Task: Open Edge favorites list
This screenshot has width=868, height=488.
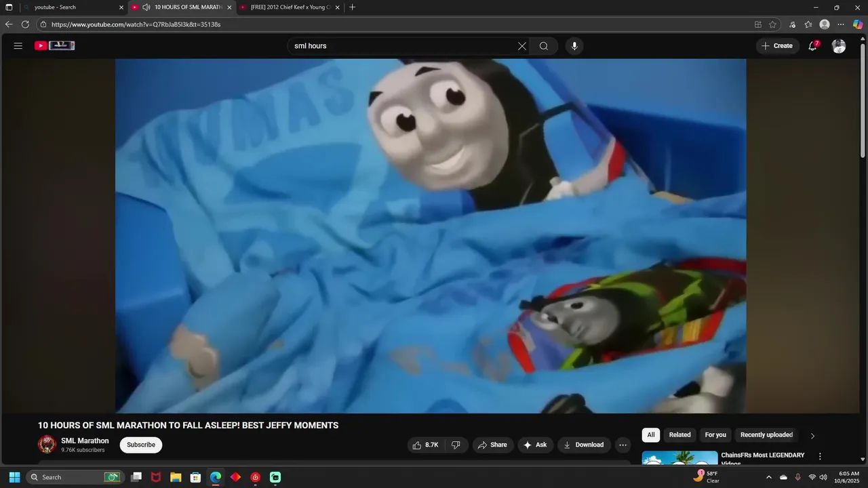Action: 808,24
